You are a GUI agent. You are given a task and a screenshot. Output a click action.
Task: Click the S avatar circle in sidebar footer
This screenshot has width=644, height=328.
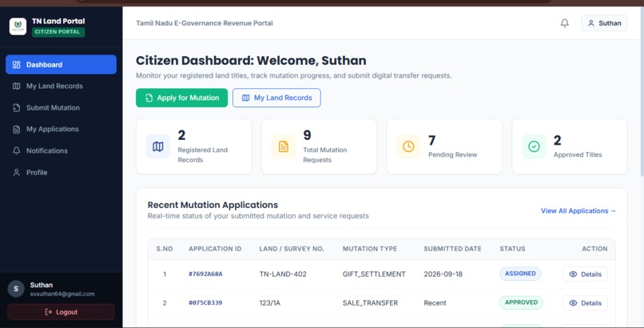click(x=16, y=289)
